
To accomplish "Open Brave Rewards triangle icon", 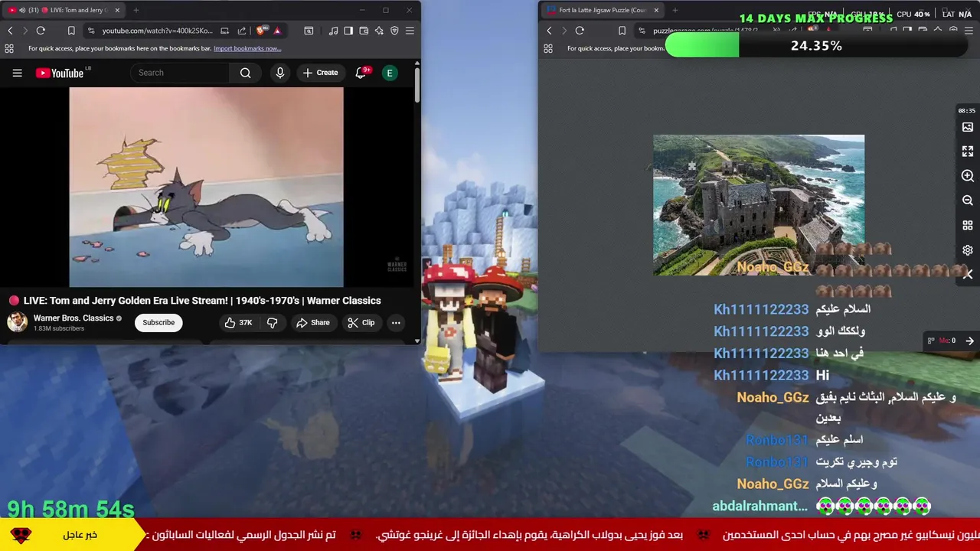I will click(277, 31).
